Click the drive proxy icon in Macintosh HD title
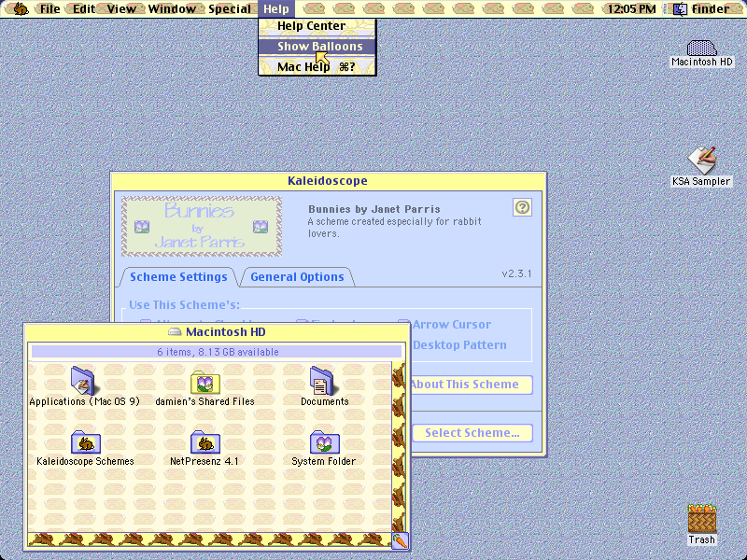The image size is (747, 560). pos(175,332)
